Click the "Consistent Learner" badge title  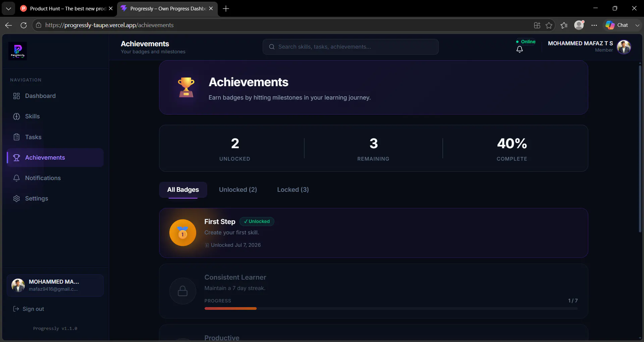[x=235, y=277]
